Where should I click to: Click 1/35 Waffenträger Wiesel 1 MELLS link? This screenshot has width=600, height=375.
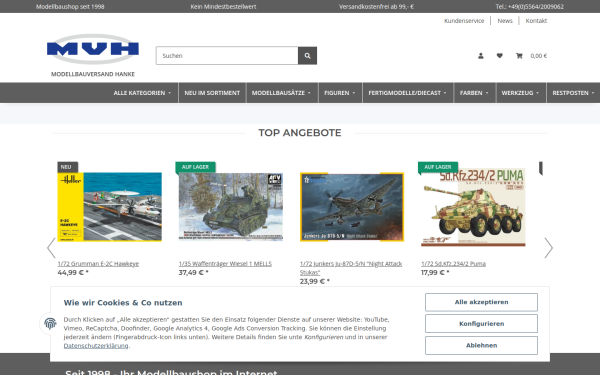225,264
